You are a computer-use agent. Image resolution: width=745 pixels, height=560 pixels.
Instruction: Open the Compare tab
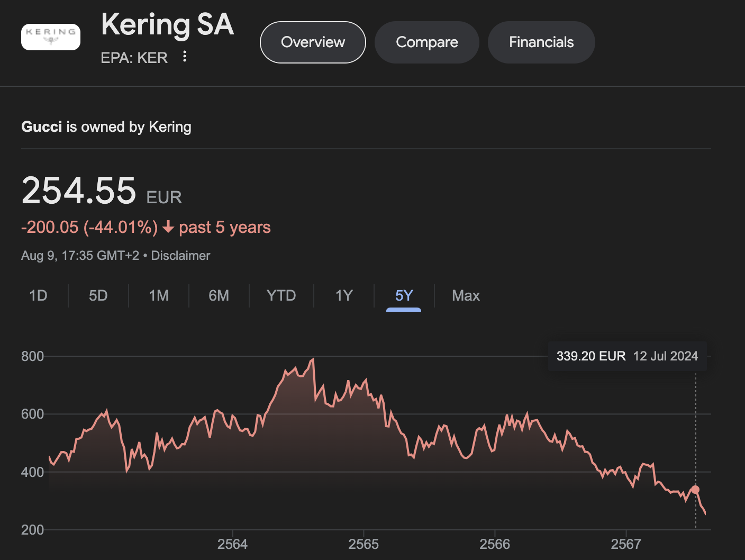click(427, 42)
